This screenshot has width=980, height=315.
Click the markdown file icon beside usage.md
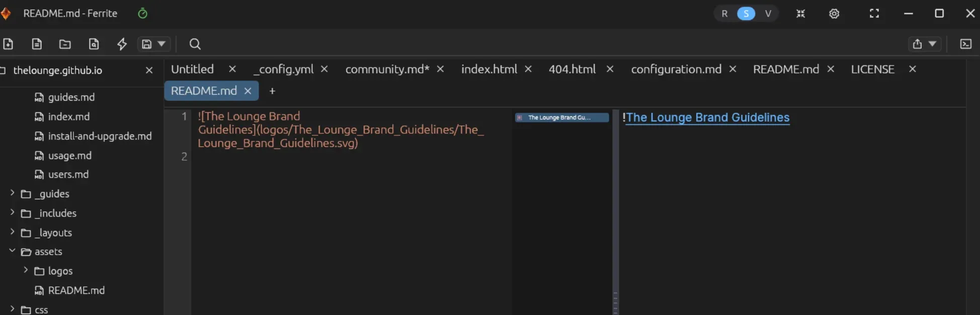pos(39,156)
